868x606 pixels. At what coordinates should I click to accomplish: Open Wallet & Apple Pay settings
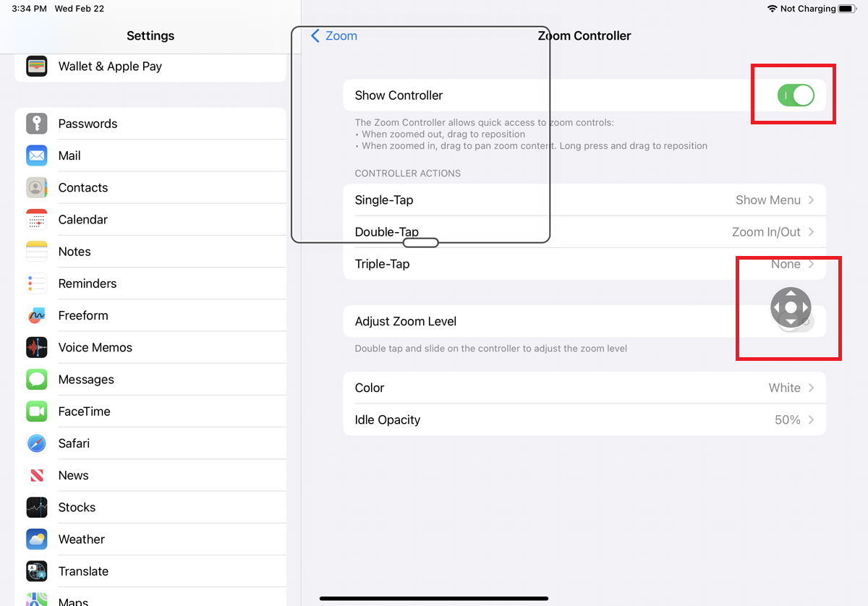point(110,67)
